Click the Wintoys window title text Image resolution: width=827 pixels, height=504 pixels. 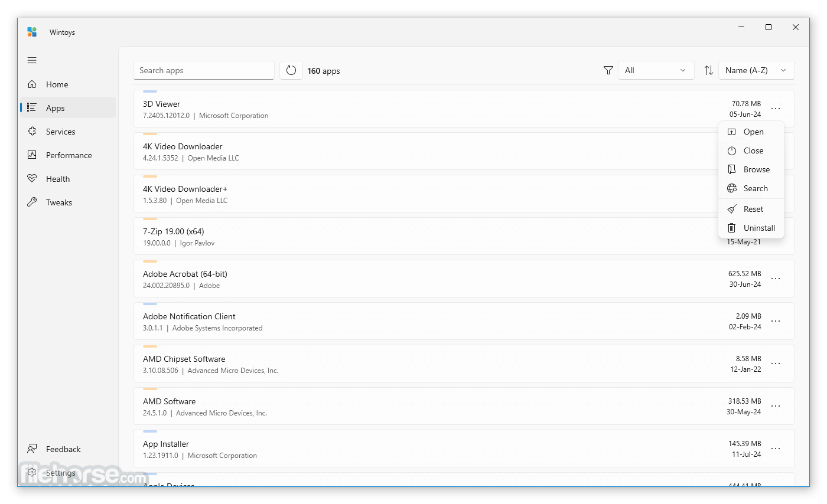(x=62, y=32)
